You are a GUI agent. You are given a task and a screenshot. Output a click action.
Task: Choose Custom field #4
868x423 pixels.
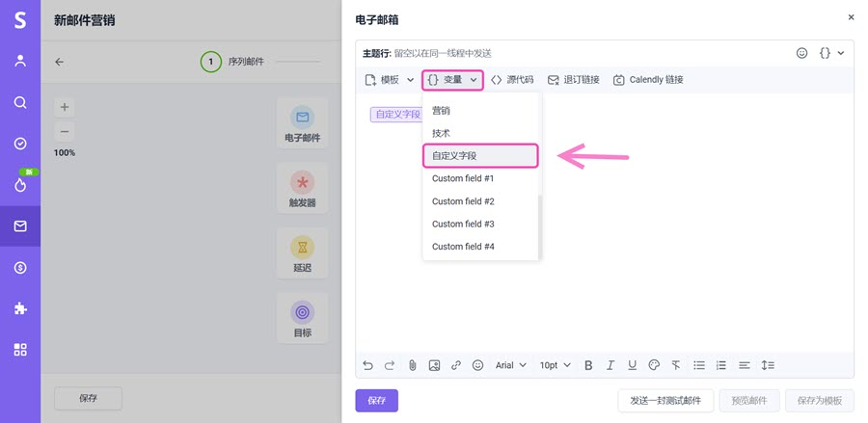480,247
